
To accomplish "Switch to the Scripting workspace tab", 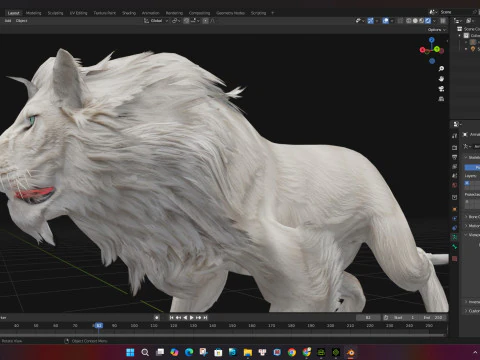I will 258,13.
